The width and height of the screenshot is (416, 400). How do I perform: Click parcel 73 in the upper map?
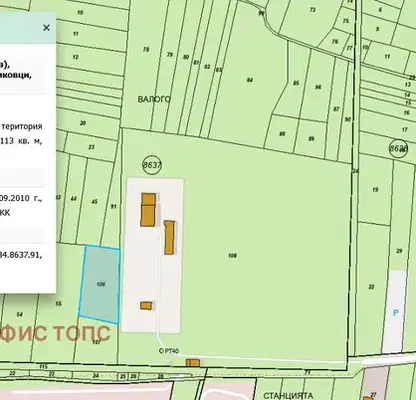tap(313, 10)
